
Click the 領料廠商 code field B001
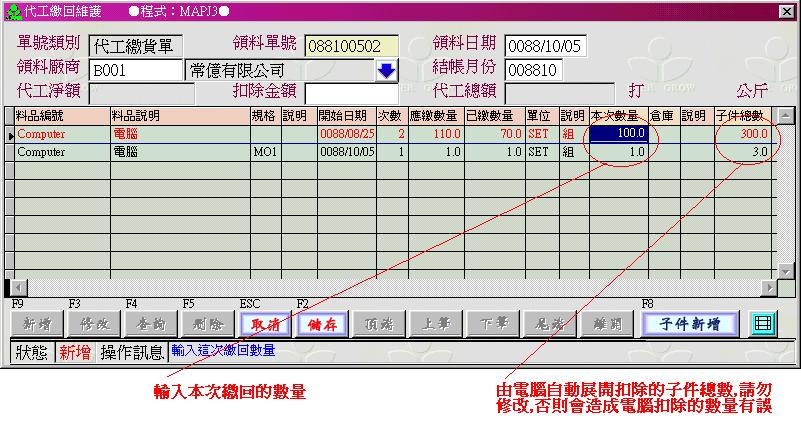click(x=136, y=71)
